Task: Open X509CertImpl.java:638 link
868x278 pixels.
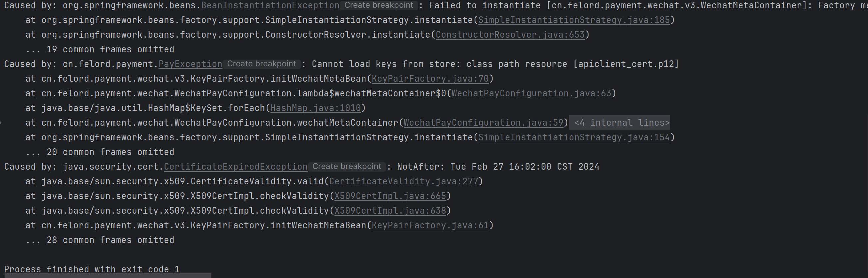Action: pos(390,211)
